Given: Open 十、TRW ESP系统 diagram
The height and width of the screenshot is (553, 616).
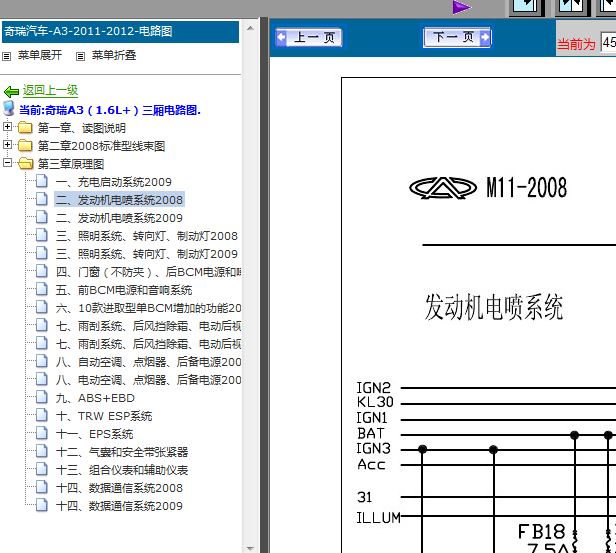Looking at the screenshot, I should [104, 416].
